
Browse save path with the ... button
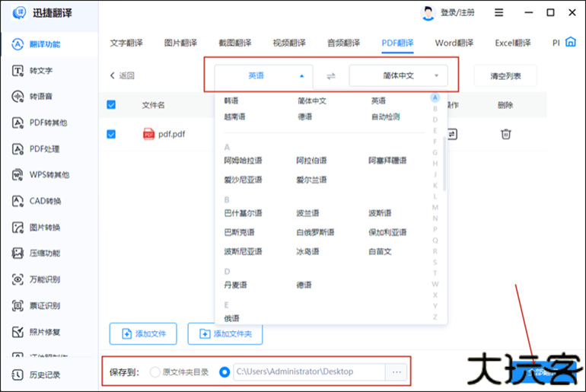point(397,371)
